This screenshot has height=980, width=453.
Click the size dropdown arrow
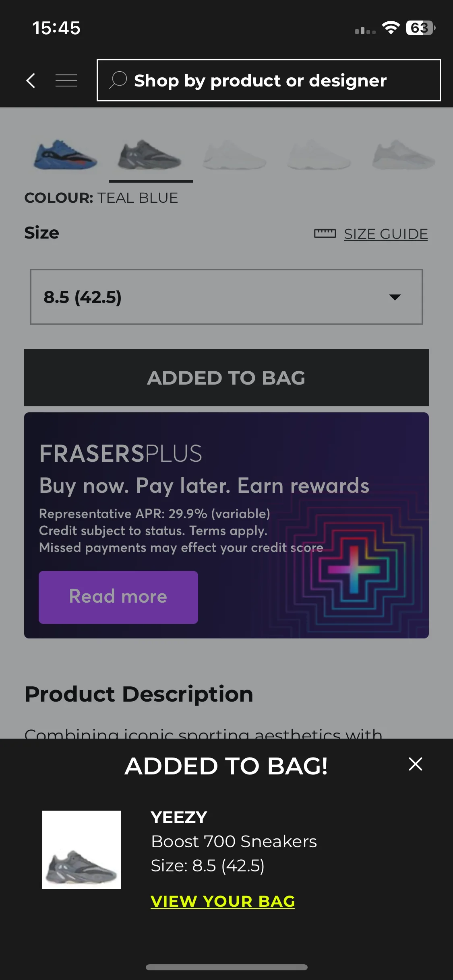pyautogui.click(x=395, y=297)
